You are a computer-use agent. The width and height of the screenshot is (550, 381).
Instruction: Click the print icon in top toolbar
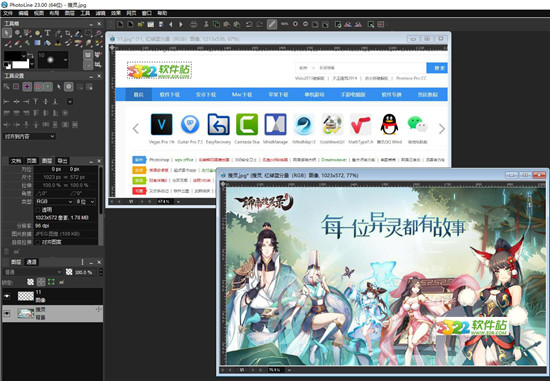(194, 24)
